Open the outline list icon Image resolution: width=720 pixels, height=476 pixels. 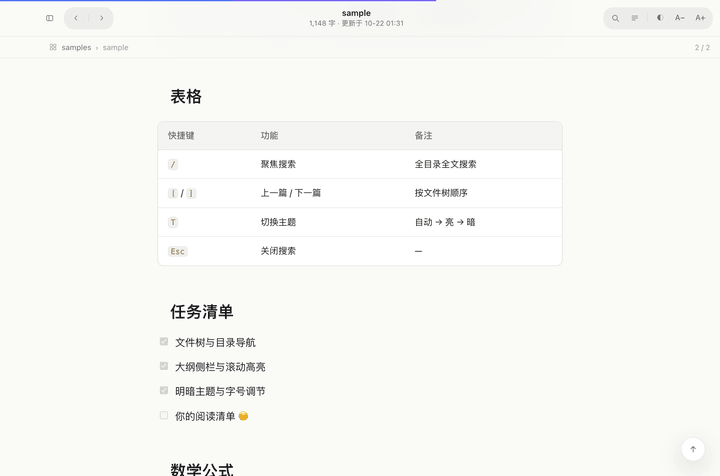pos(635,18)
